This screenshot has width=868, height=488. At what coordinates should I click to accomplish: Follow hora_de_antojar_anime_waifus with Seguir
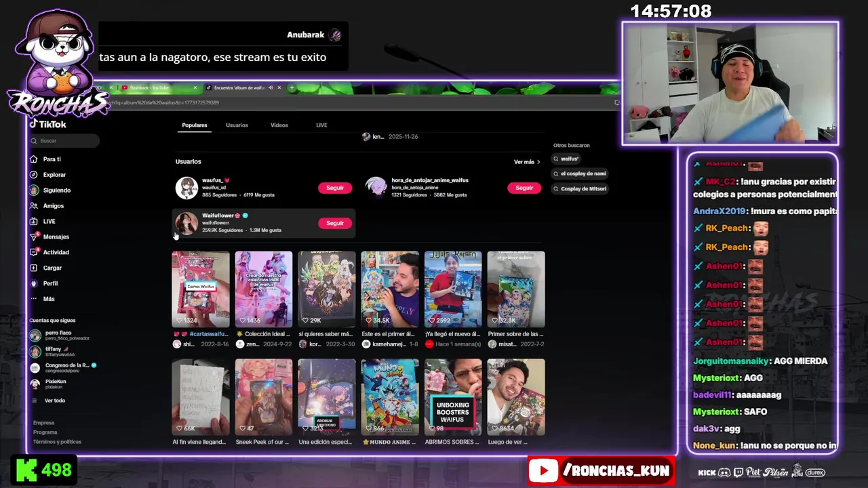click(x=524, y=188)
